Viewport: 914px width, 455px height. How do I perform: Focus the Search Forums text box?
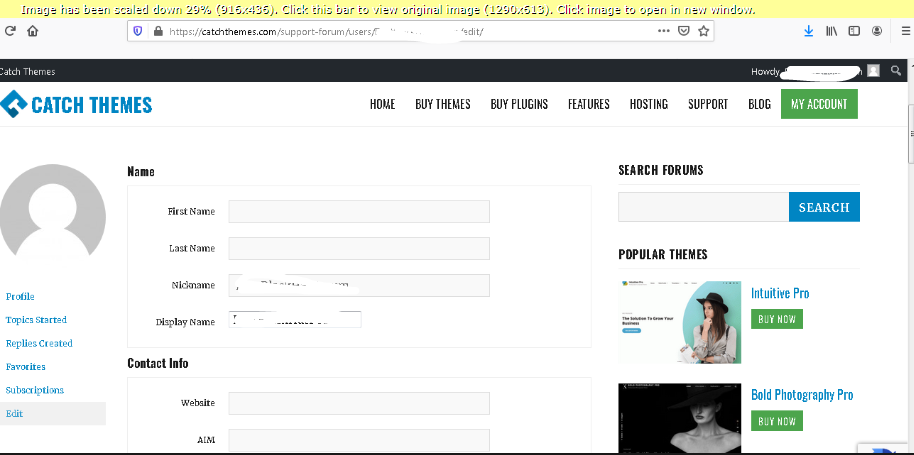[x=704, y=207]
